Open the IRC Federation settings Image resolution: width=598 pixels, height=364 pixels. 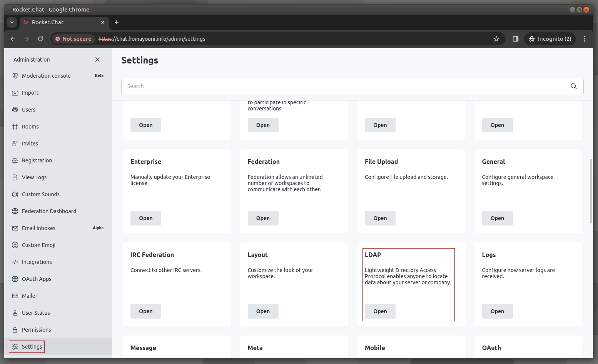(146, 311)
